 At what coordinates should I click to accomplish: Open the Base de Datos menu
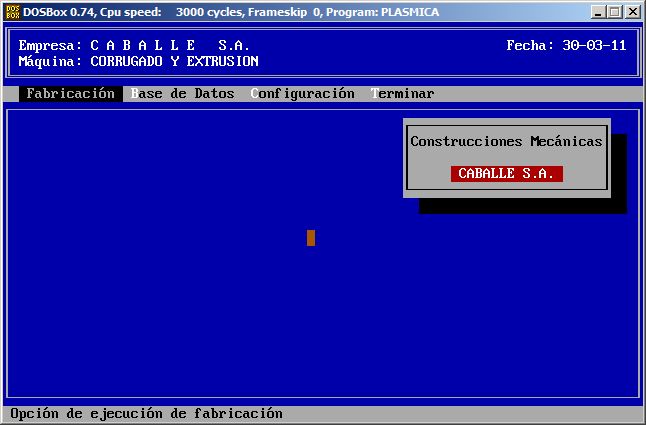(183, 94)
